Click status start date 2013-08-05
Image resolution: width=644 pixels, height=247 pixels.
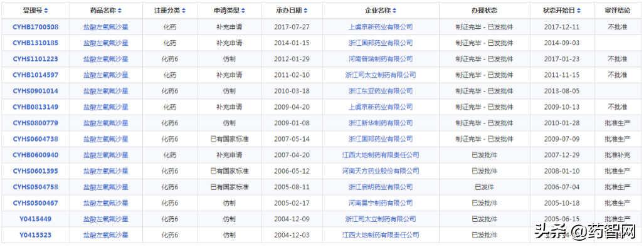tap(562, 91)
